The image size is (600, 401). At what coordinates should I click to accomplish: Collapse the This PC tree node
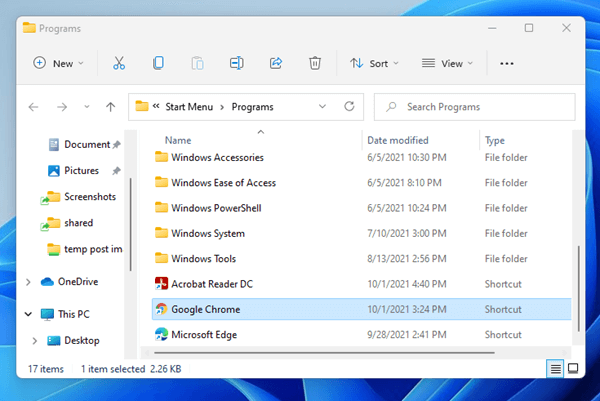coord(28,315)
